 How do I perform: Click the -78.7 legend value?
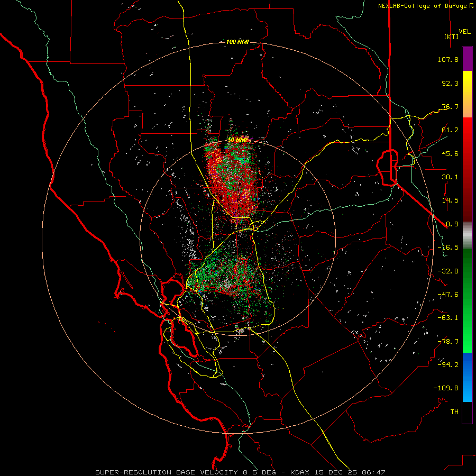tap(448, 342)
